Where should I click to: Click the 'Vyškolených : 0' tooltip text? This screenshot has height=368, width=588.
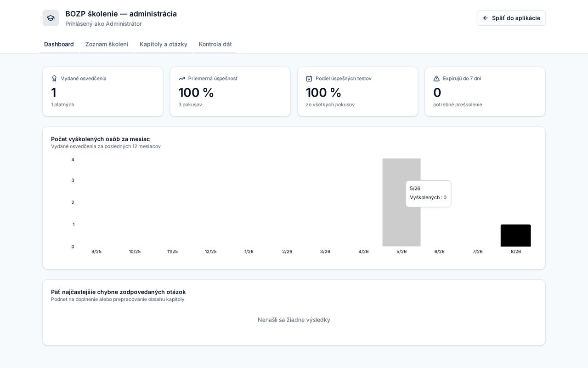pos(428,198)
